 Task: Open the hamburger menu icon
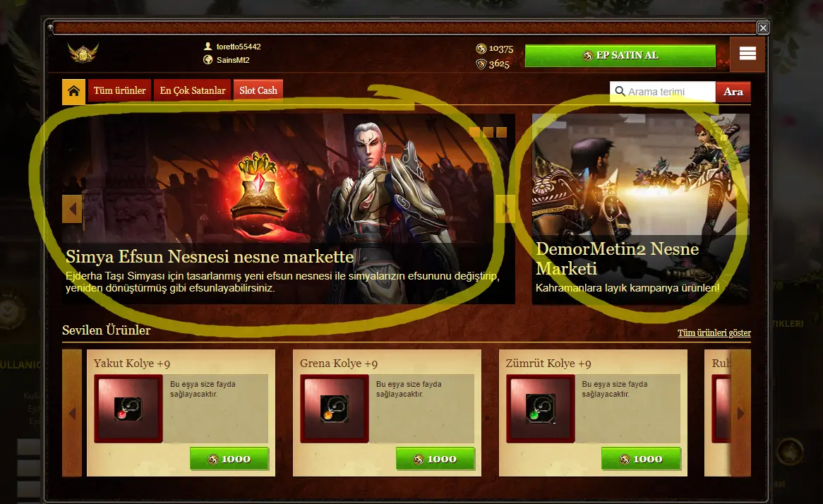(x=747, y=54)
